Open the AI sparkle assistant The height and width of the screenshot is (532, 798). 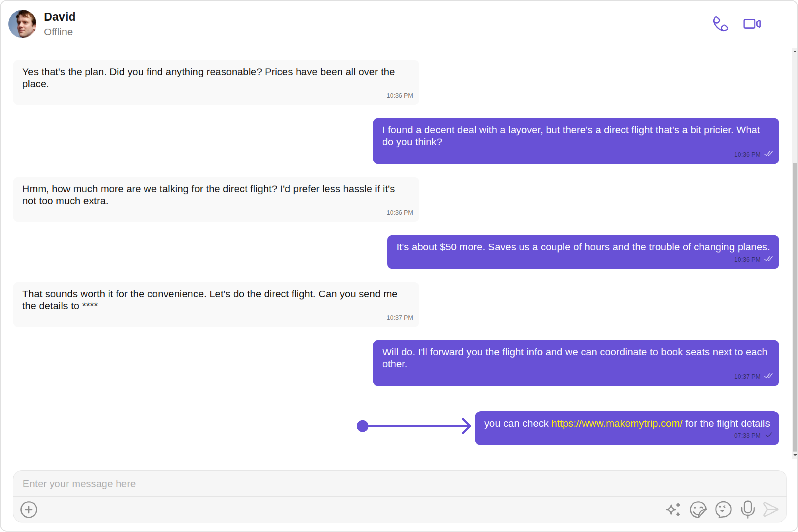tap(673, 510)
